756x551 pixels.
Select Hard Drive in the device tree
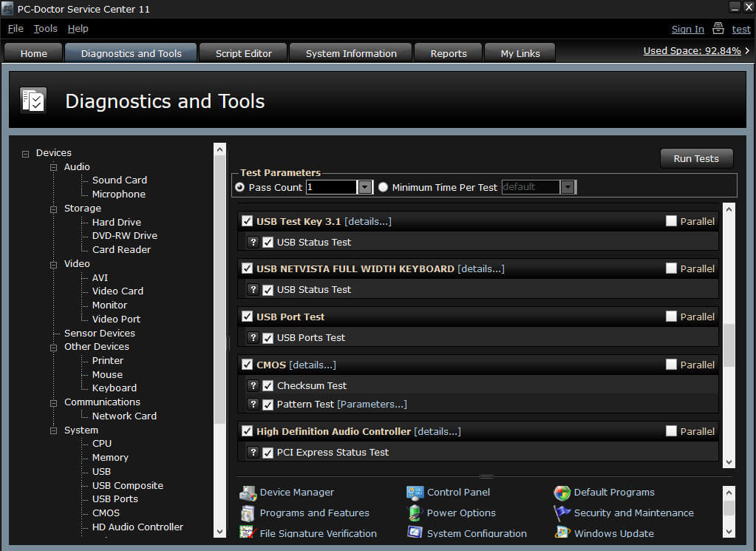click(117, 222)
